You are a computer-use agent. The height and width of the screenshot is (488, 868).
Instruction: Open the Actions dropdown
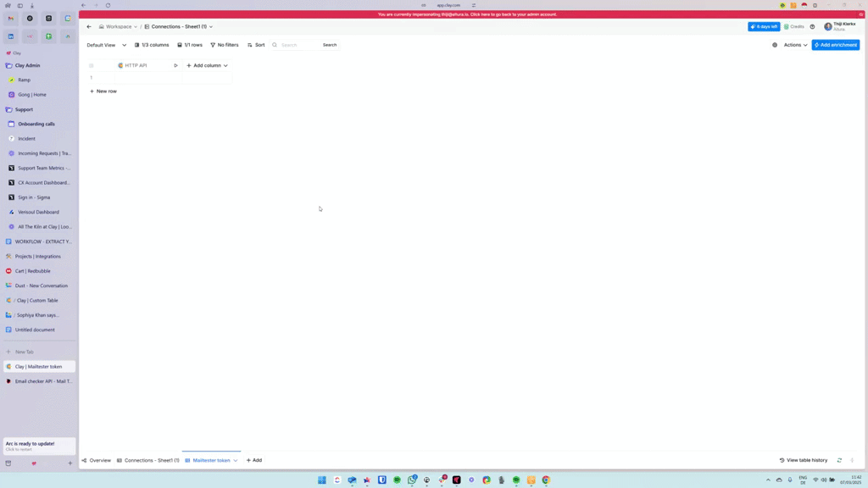[793, 45]
